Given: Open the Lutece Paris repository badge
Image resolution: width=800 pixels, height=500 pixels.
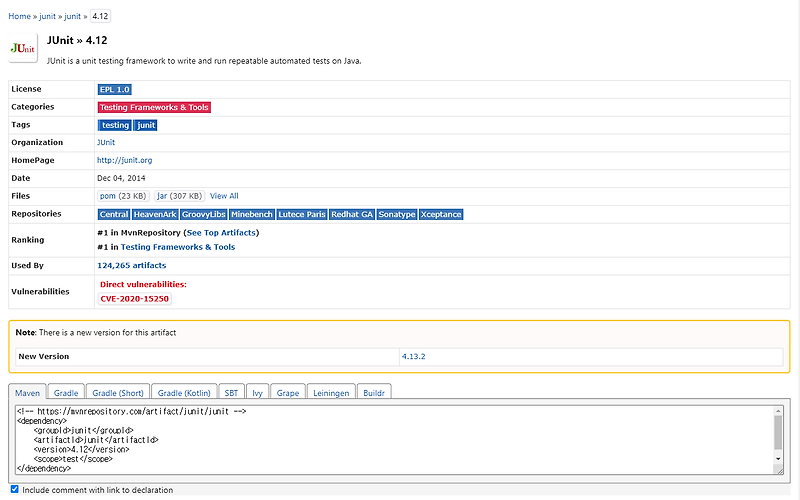Looking at the screenshot, I should 302,214.
